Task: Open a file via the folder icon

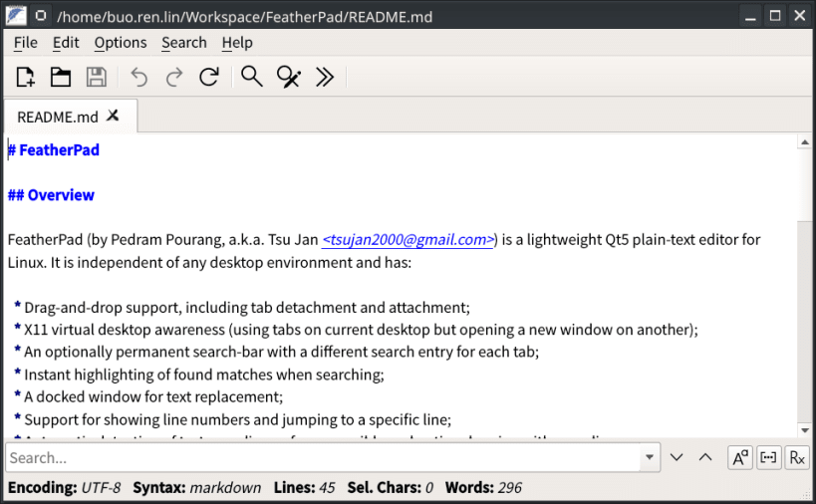Action: coord(61,77)
